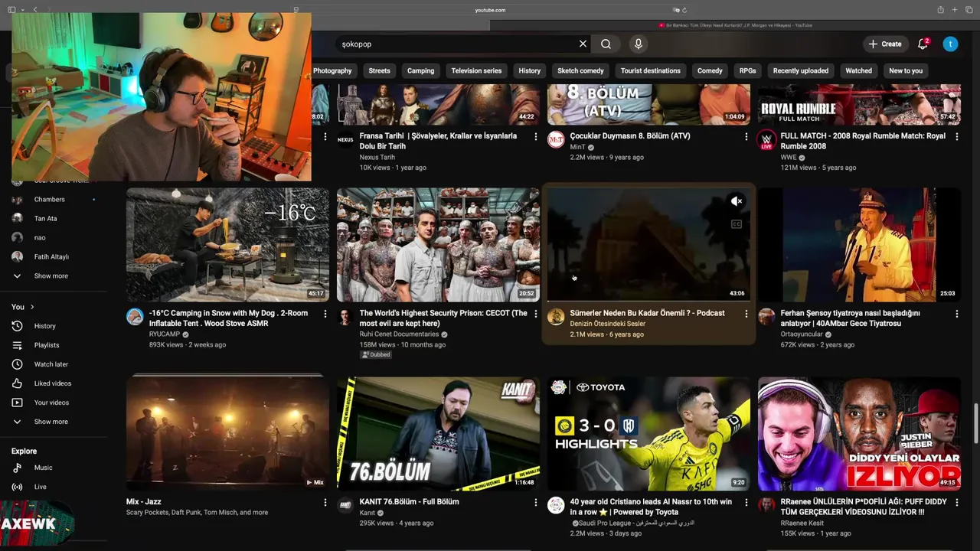The image size is (980, 551).
Task: Open options menu for Çocuklar Duymasın video
Action: click(x=746, y=137)
